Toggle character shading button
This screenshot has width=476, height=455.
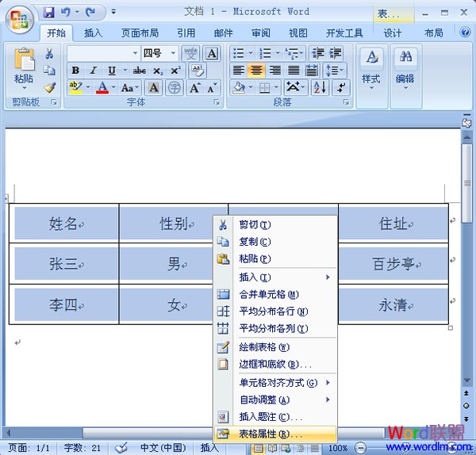154,88
